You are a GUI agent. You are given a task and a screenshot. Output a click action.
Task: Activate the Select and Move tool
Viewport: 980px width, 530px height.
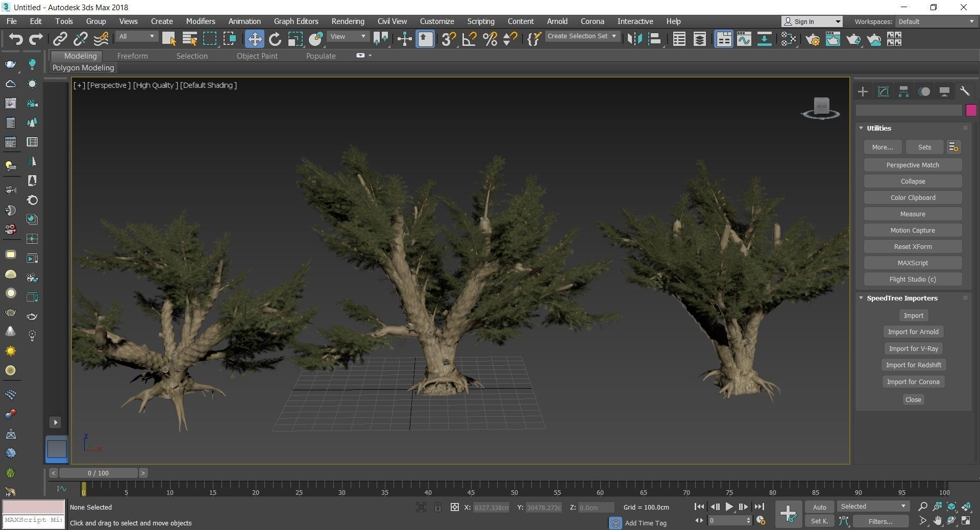254,39
